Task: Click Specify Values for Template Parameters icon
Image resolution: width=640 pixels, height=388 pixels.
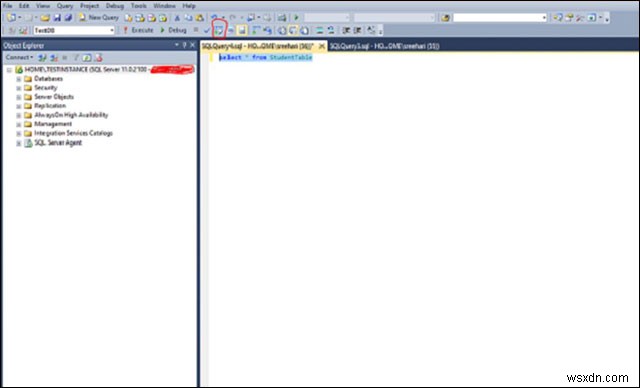Action: (x=371, y=30)
